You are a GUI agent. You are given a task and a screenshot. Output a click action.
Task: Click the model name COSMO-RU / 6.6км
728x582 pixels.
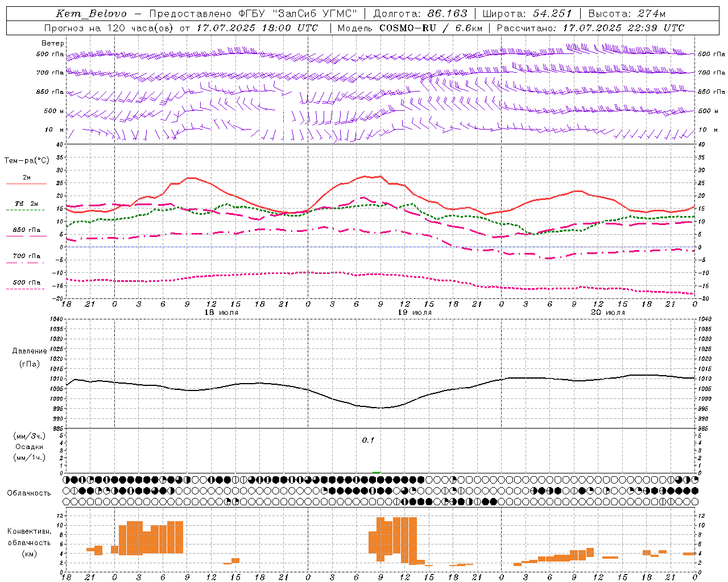pyautogui.click(x=431, y=28)
